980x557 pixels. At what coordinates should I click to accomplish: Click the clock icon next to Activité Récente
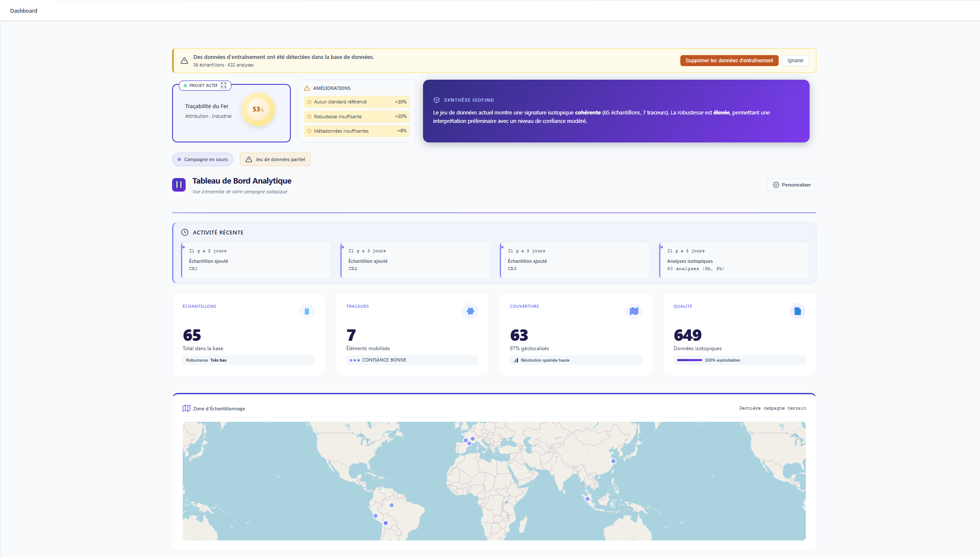[184, 232]
